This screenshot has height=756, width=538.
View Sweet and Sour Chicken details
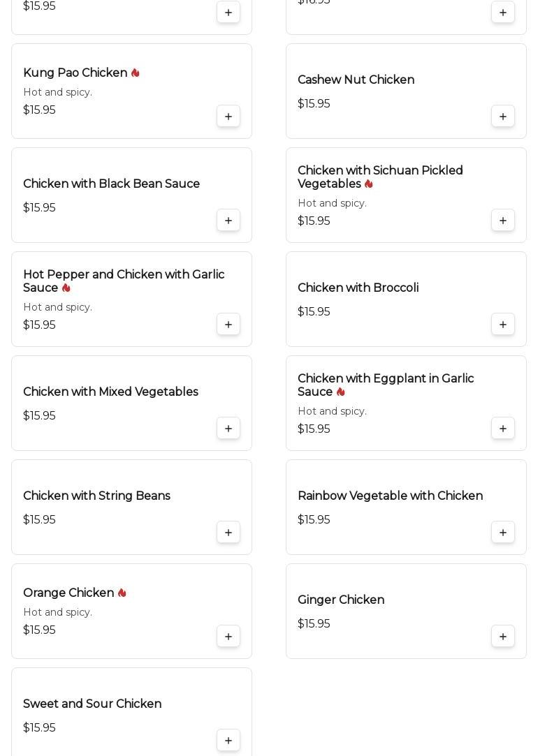(92, 704)
